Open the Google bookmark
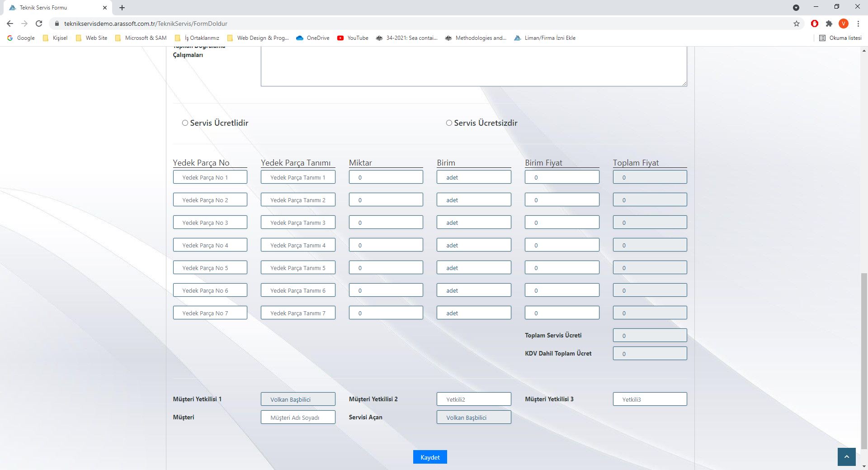 (x=21, y=38)
